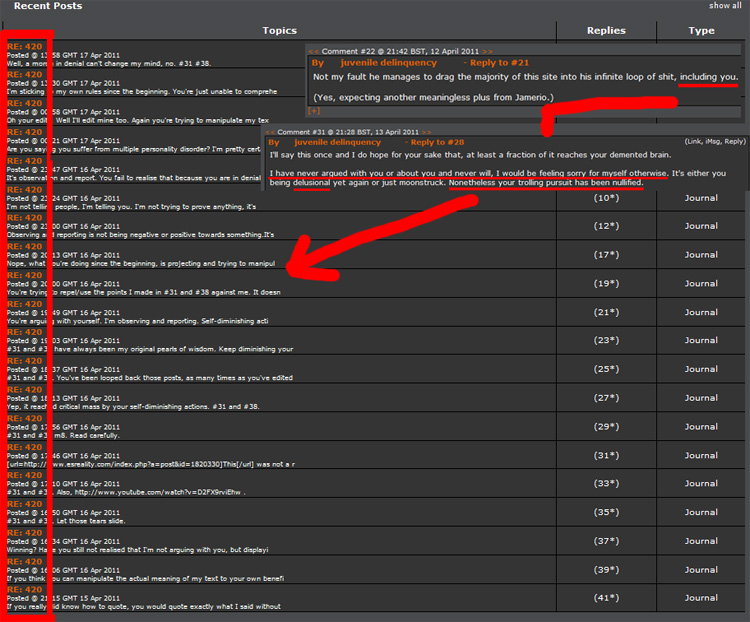750x622 pixels.
Task: Open RE: 420 post with youtube.com watch link
Action: [x=25, y=475]
